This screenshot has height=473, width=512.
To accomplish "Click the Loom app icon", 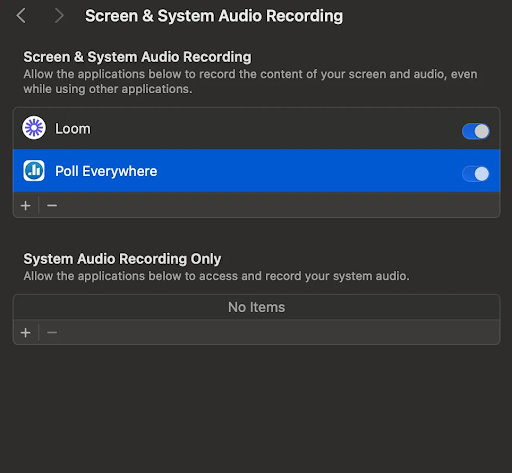I will 34,128.
